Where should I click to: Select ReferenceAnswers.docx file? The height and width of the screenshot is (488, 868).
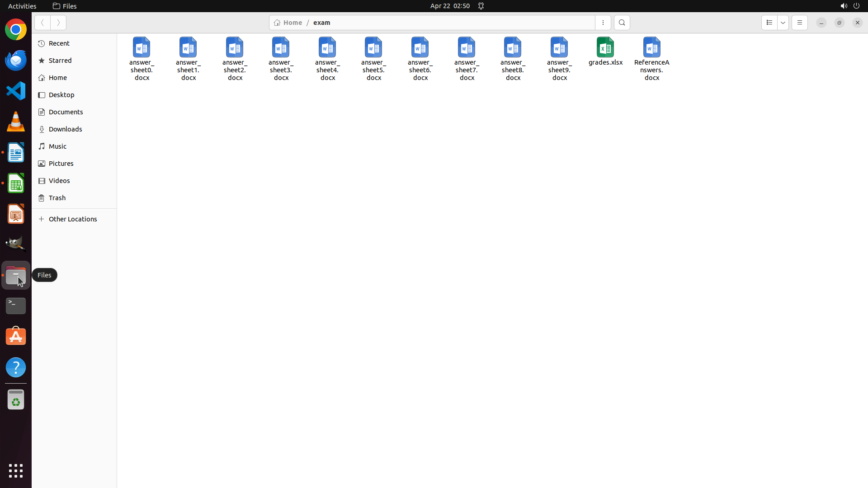tap(651, 48)
